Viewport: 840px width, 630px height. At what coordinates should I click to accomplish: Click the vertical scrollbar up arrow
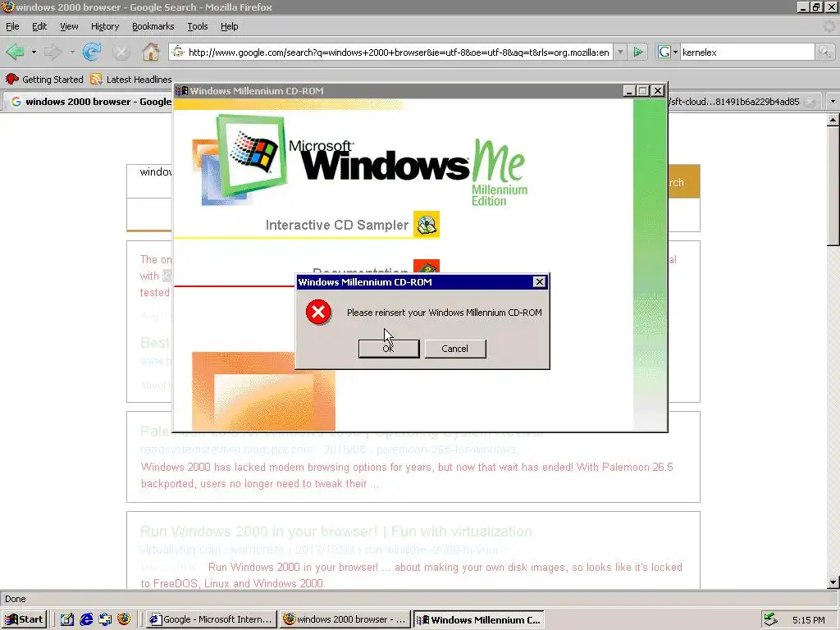pos(833,121)
